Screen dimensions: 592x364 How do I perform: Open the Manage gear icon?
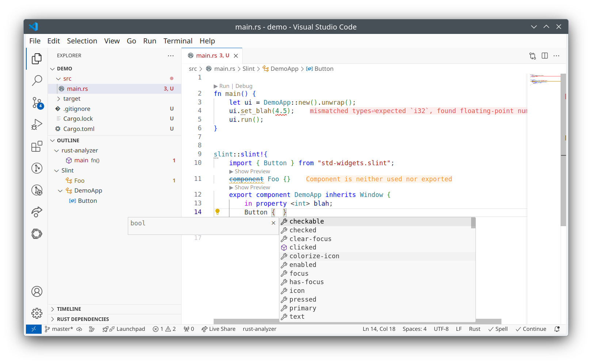[x=37, y=313]
